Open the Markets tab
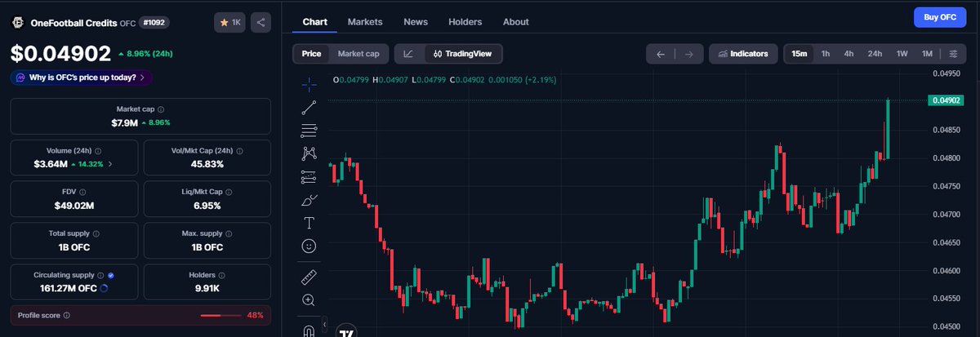This screenshot has width=980, height=337. coord(364,22)
